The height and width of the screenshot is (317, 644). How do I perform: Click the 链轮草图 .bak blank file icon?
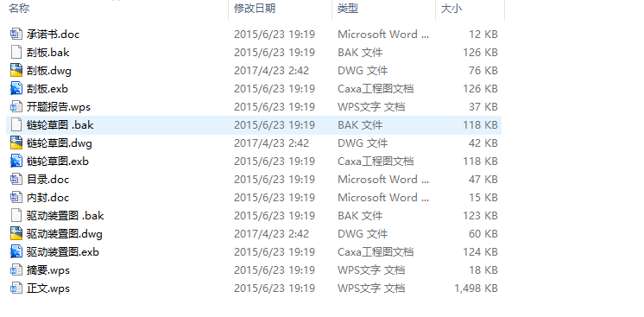[x=16, y=124]
